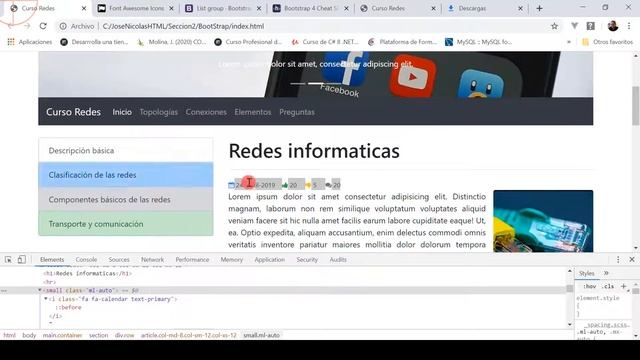Open the Security tab in DevTools
This screenshot has width=640, height=360.
307,260
